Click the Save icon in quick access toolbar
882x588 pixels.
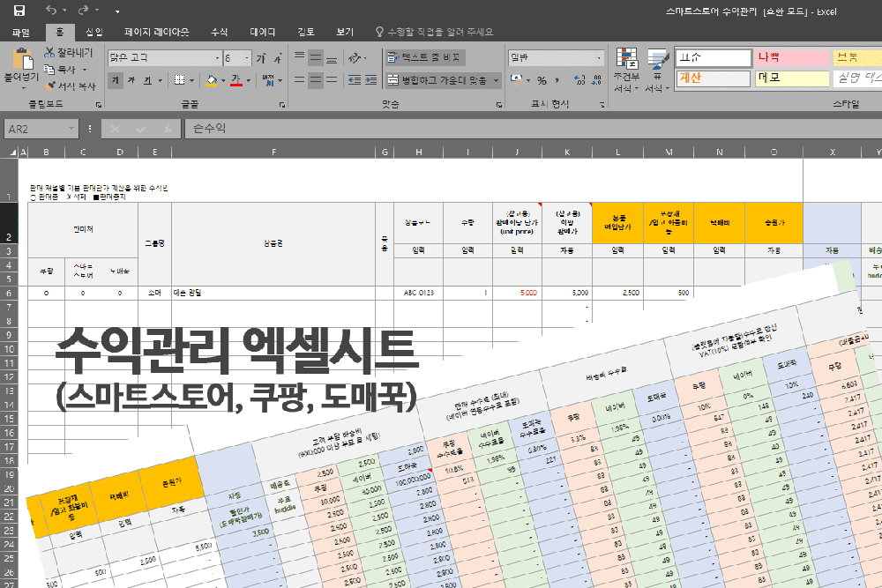(x=19, y=11)
